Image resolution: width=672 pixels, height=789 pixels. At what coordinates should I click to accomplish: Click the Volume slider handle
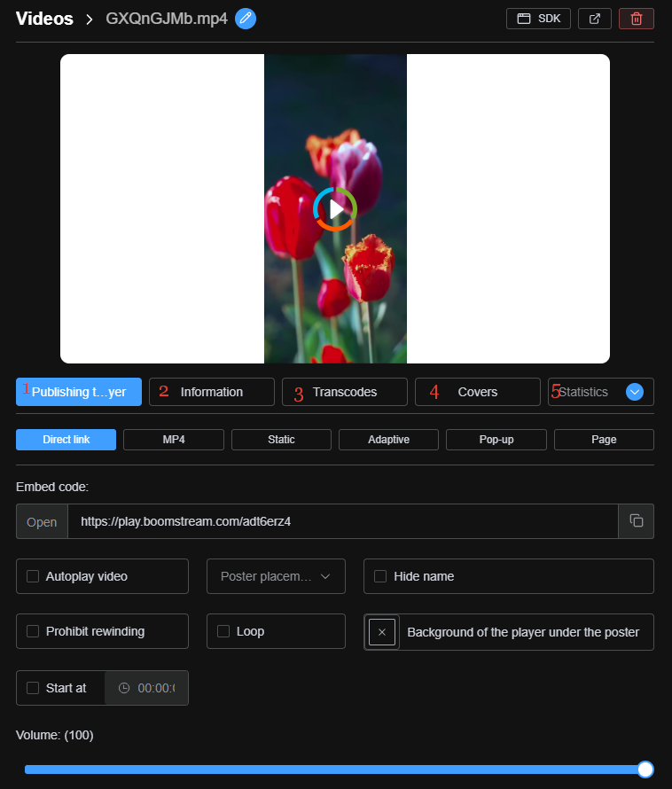click(x=645, y=769)
